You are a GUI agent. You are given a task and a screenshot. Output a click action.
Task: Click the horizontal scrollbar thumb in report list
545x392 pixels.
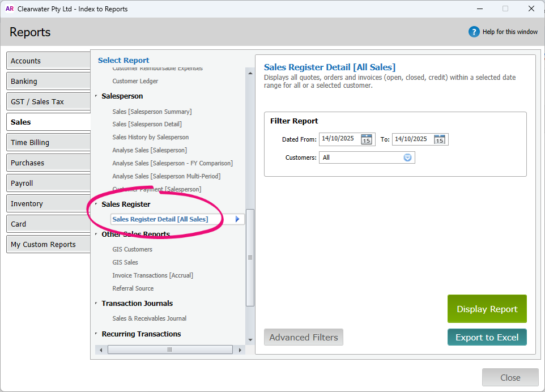pyautogui.click(x=169, y=350)
